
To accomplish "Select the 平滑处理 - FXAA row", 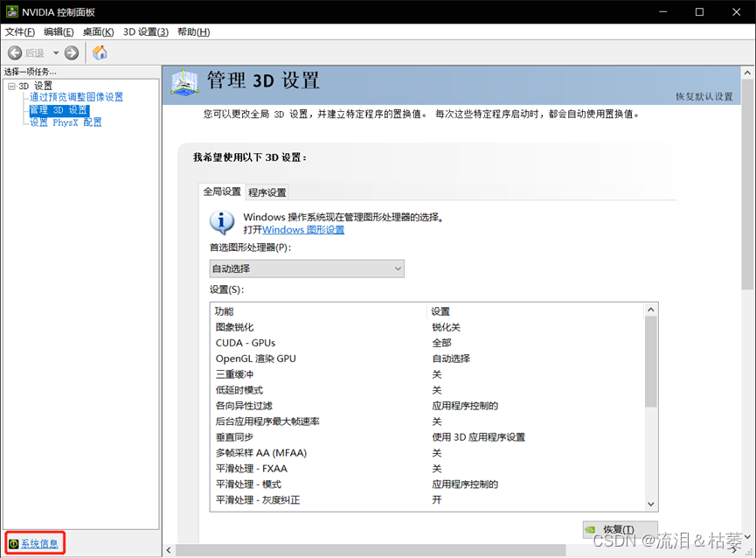I will [427, 468].
